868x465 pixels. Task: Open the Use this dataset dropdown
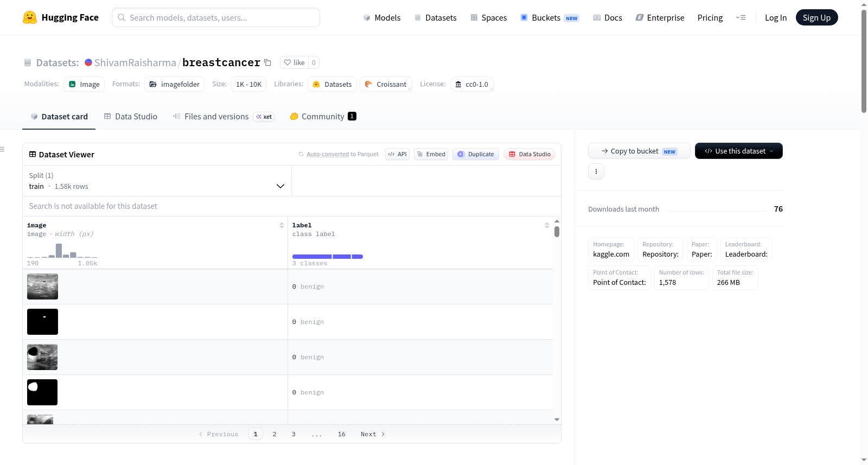[x=739, y=151]
